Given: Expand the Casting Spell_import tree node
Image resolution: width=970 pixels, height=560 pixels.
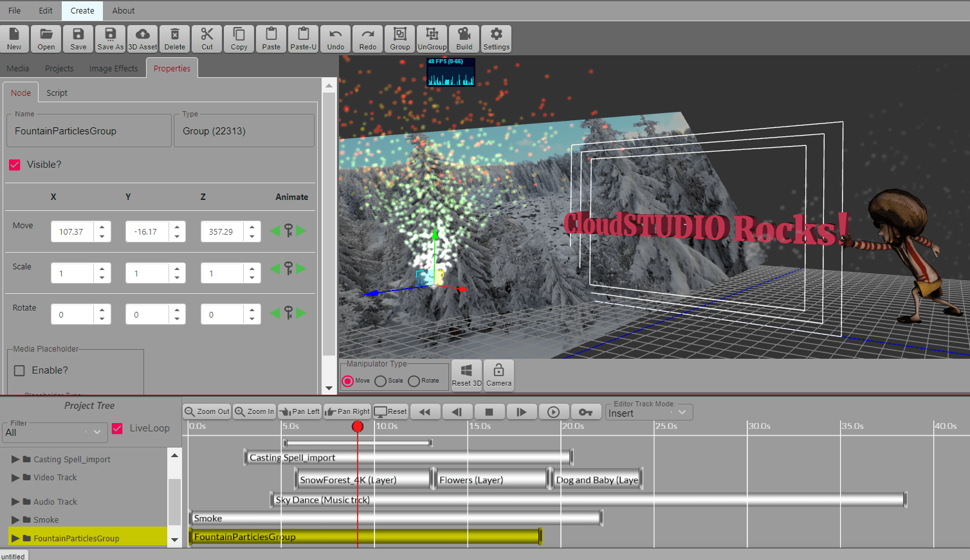Looking at the screenshot, I should [x=15, y=459].
